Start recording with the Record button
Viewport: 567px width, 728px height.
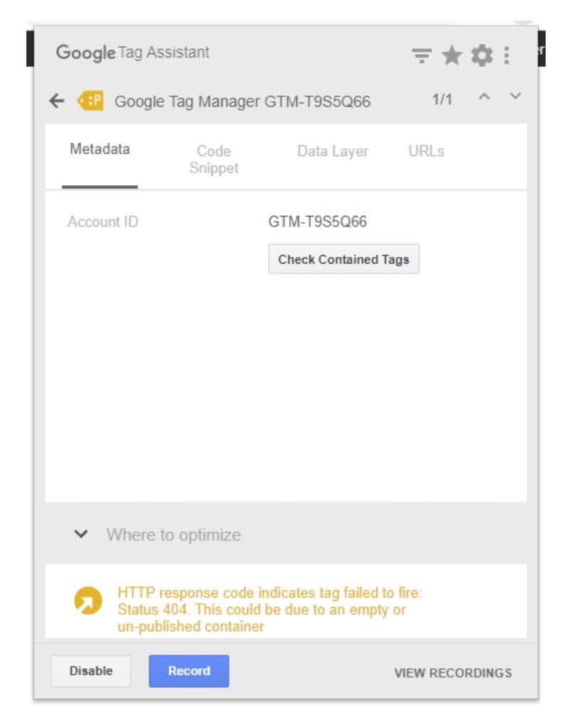click(189, 671)
